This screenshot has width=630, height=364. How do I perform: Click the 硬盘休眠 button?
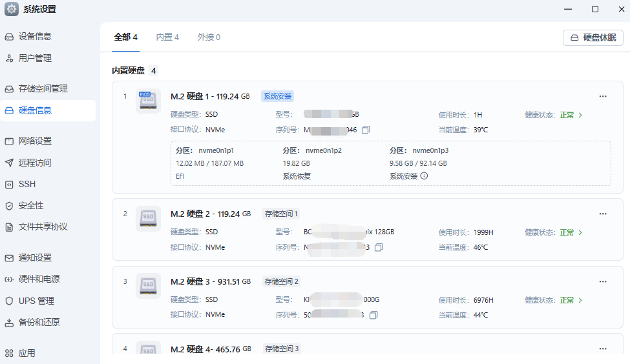click(593, 38)
